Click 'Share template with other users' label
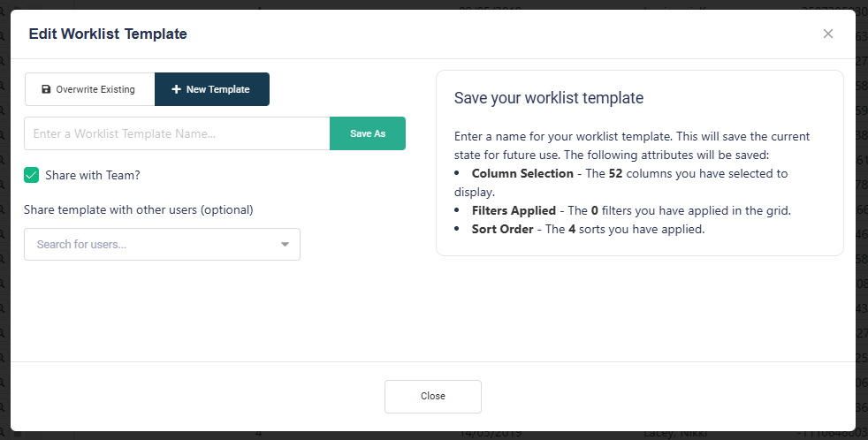 click(x=139, y=209)
